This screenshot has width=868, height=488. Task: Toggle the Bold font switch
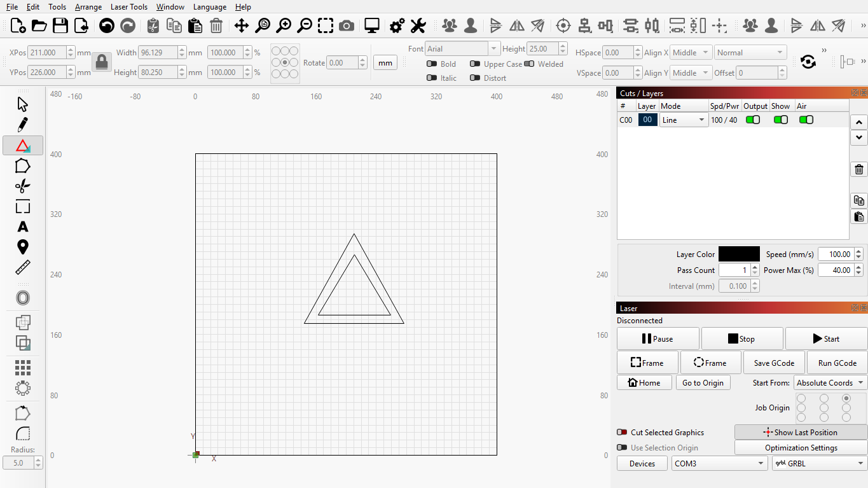click(x=432, y=64)
